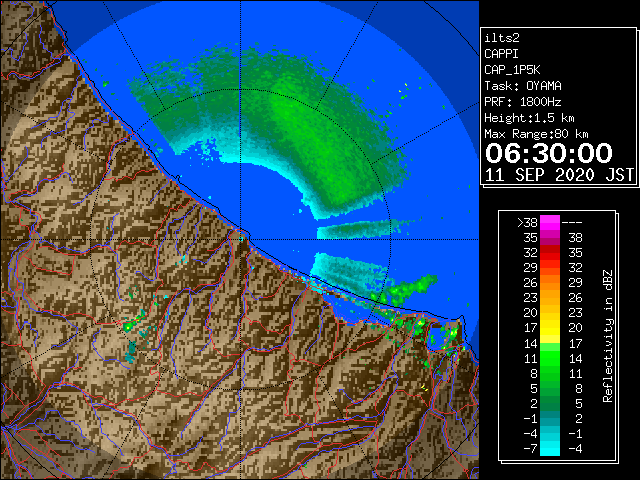
Task: Click the '-7' legend label
Action: click(x=530, y=448)
